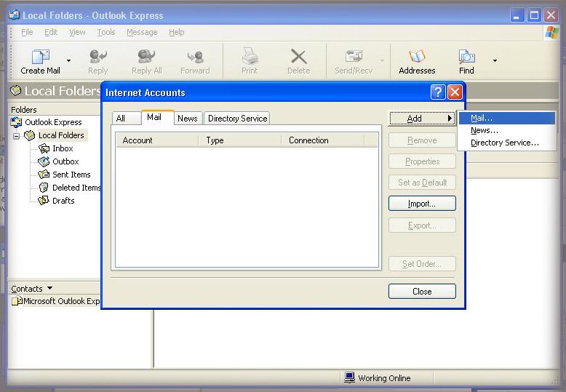Open the Create Mail stationery dropdown arrow
The width and height of the screenshot is (566, 392).
68,60
